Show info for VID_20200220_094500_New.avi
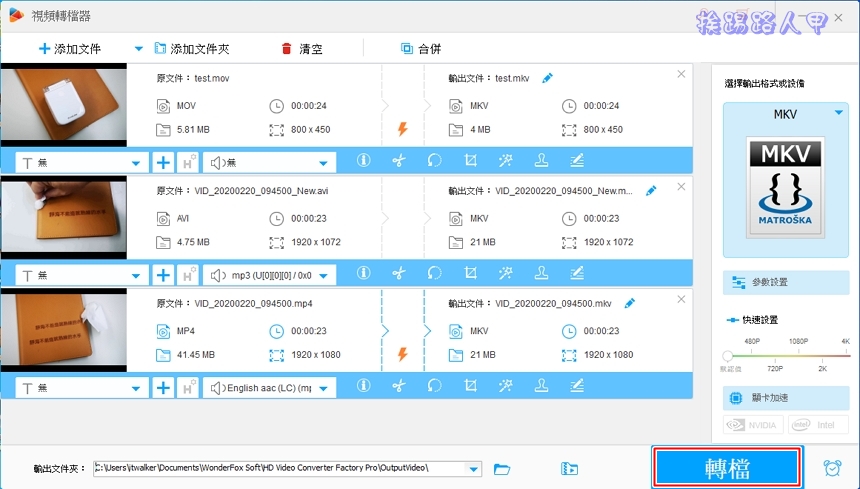 point(363,273)
